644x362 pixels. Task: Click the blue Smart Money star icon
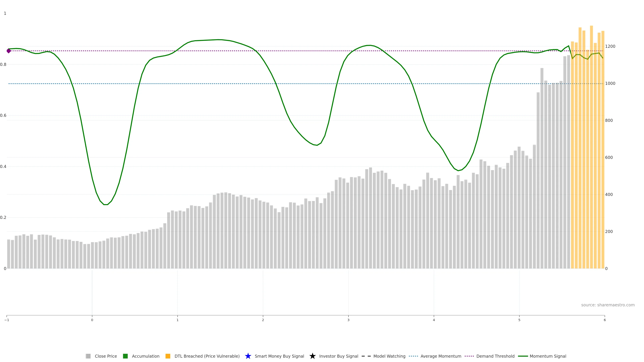tap(248, 356)
